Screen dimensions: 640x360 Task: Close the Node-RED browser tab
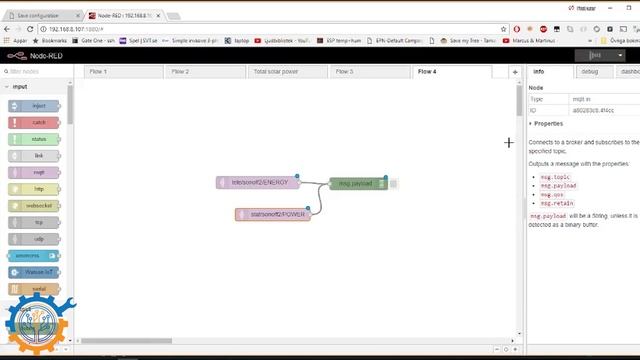point(158,16)
